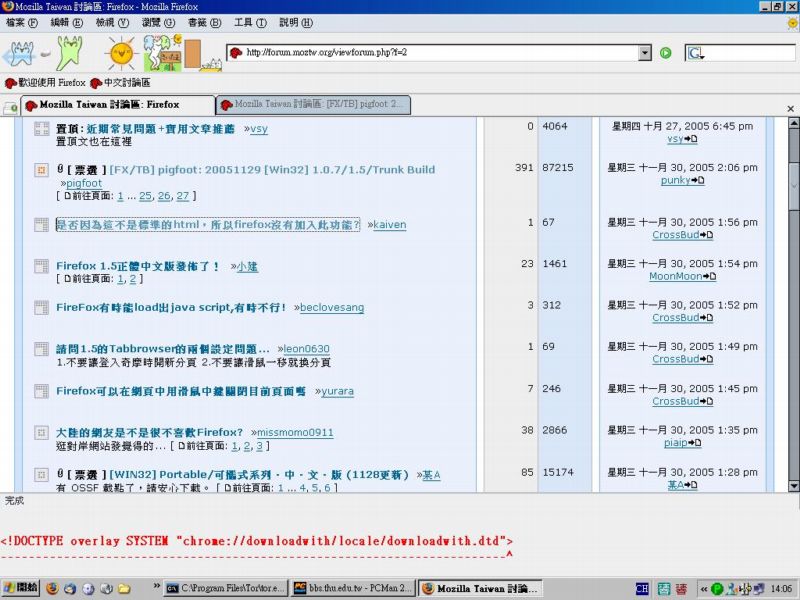Click the new-tab icon left of tab strip

[x=10, y=106]
